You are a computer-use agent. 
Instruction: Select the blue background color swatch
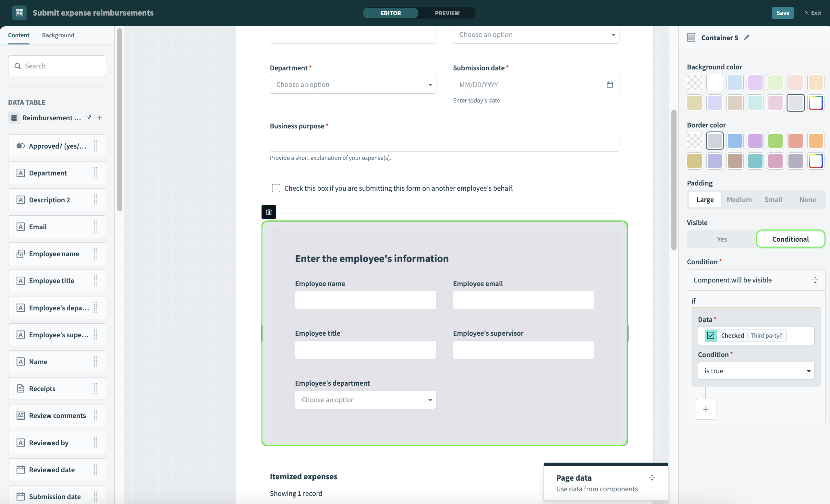point(735,82)
